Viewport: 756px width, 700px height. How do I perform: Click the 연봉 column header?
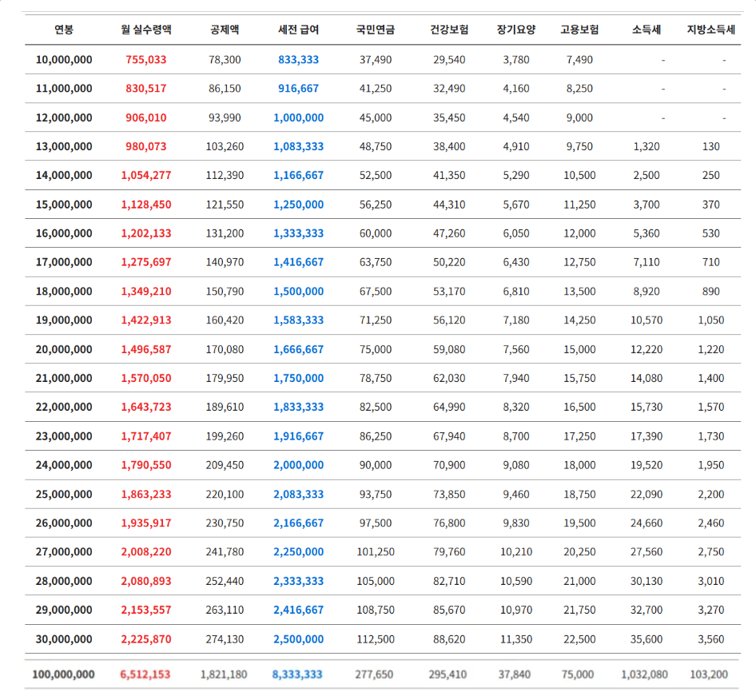pos(64,30)
